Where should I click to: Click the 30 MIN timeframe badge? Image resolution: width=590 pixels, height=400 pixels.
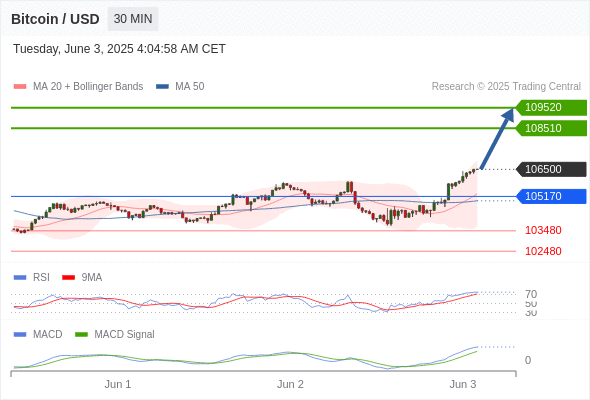133,19
